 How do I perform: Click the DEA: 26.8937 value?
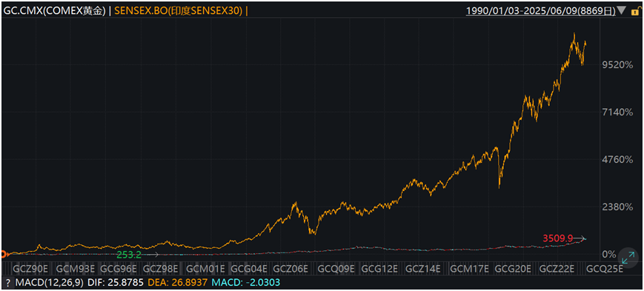point(176,282)
